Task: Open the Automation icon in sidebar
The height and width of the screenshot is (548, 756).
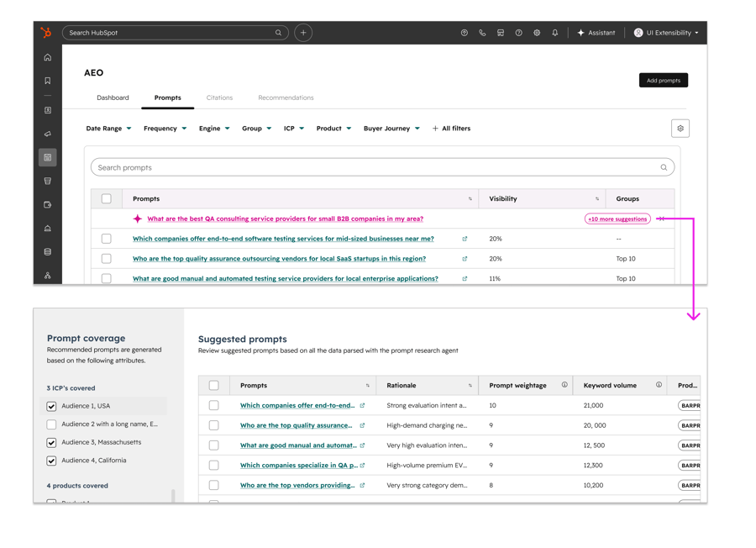Action: coord(48,276)
